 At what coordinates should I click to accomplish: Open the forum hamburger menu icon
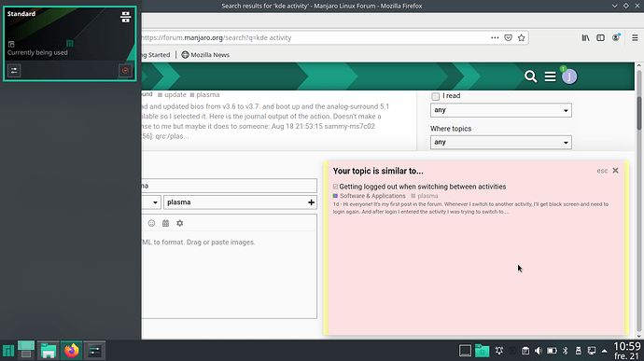pyautogui.click(x=550, y=76)
